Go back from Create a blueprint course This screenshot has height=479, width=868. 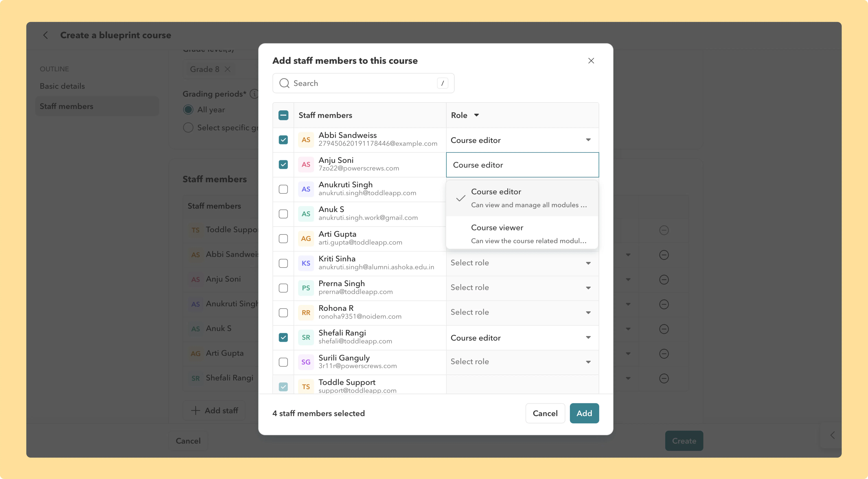click(x=45, y=35)
